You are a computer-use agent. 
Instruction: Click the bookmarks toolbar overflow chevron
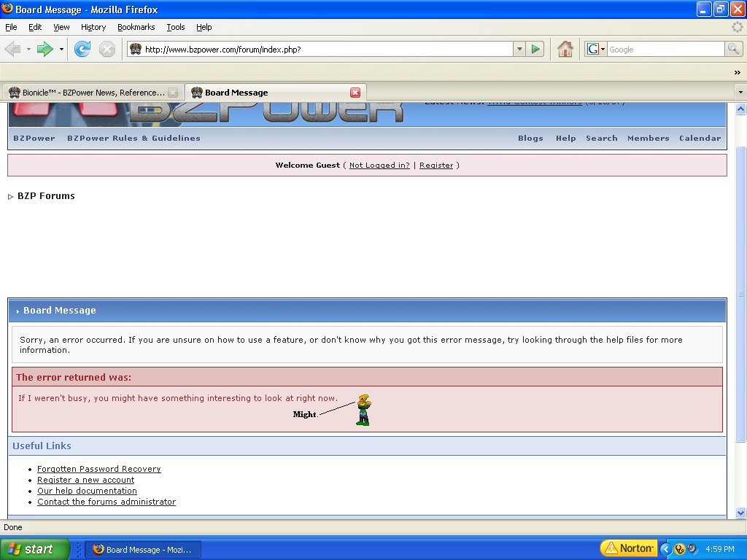[737, 72]
